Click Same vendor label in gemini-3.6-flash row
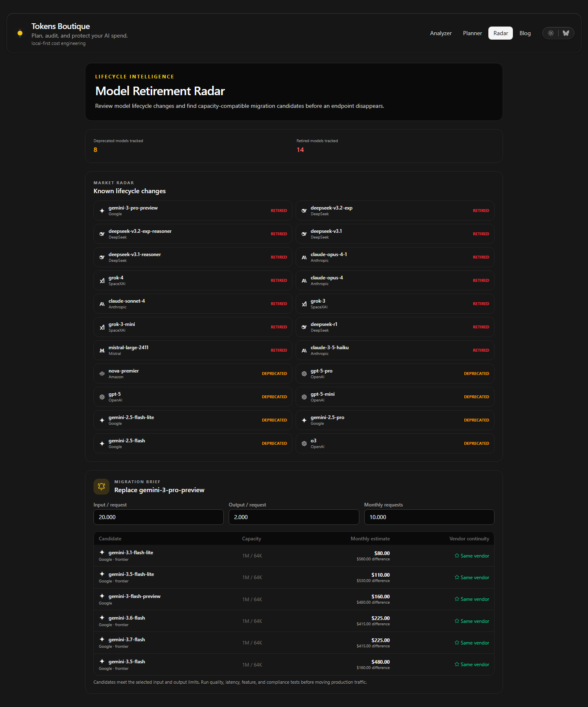The width and height of the screenshot is (588, 707). pos(475,621)
